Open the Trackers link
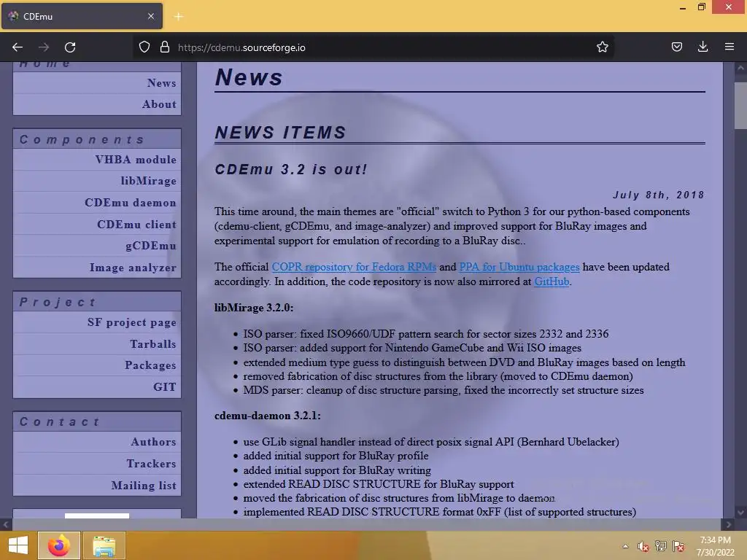 pos(152,464)
